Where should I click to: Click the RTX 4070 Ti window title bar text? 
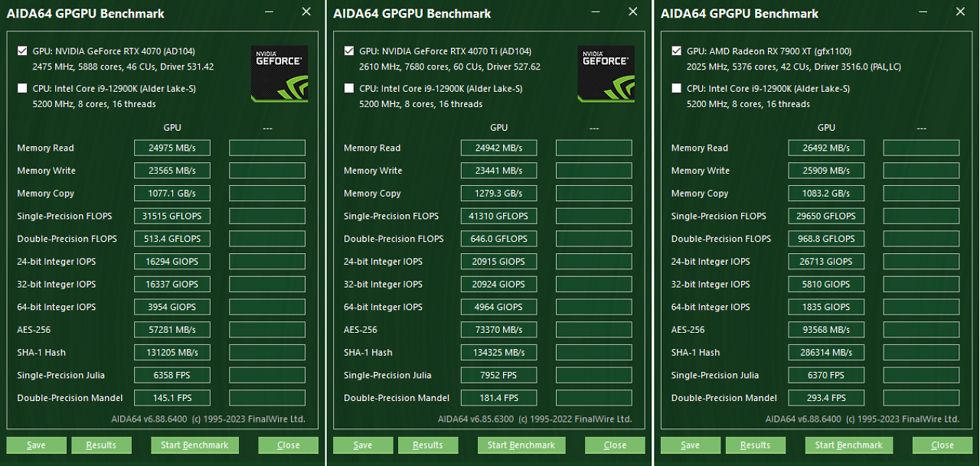tap(412, 13)
